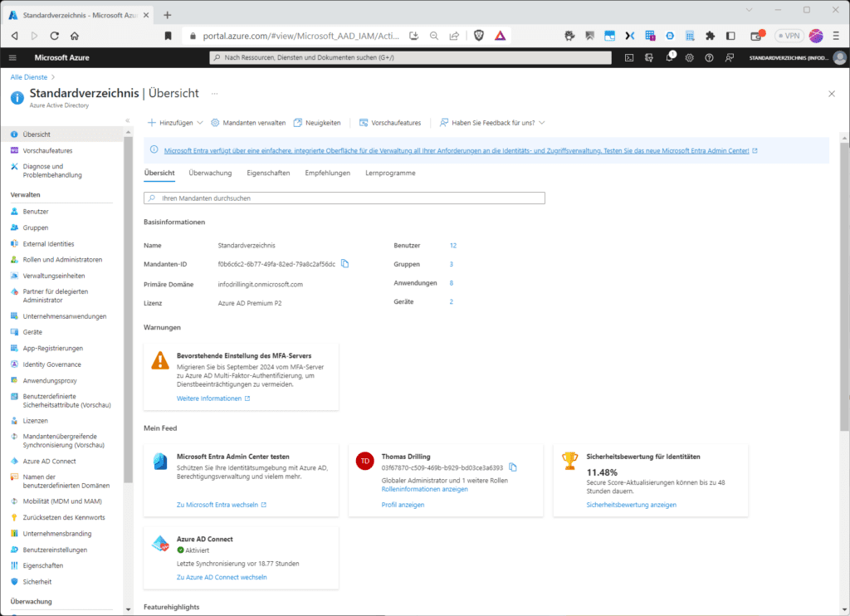Image resolution: width=850 pixels, height=616 pixels.
Task: Switch to the Eigenschaften tab
Action: (268, 173)
